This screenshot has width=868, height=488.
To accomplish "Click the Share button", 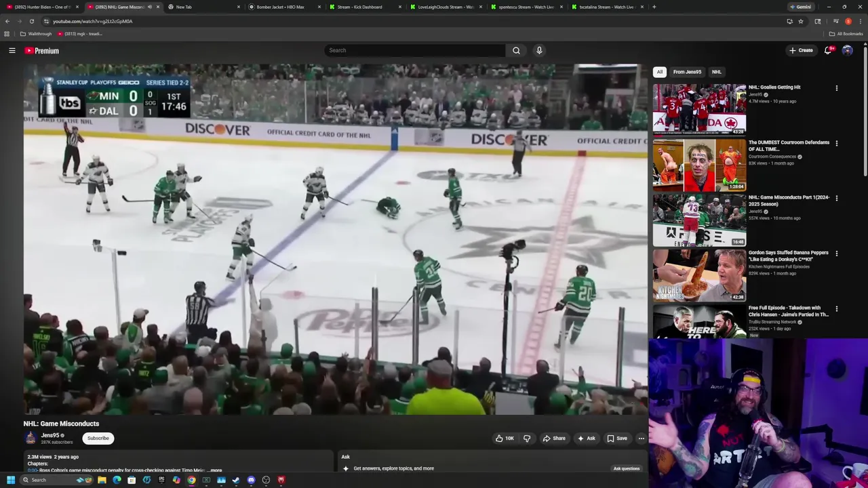I will 553,439.
